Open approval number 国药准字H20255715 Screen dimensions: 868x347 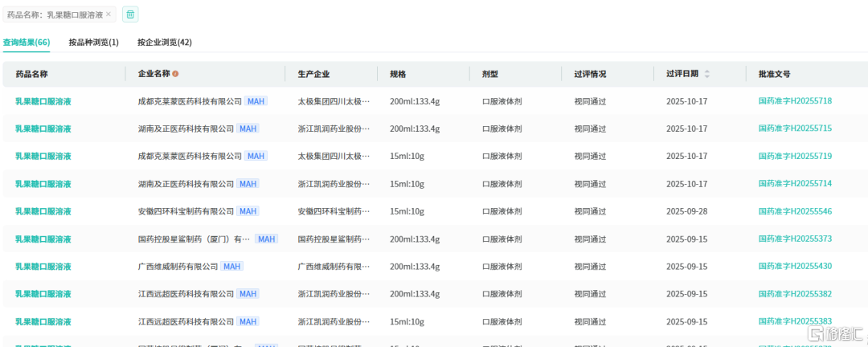[x=795, y=129]
